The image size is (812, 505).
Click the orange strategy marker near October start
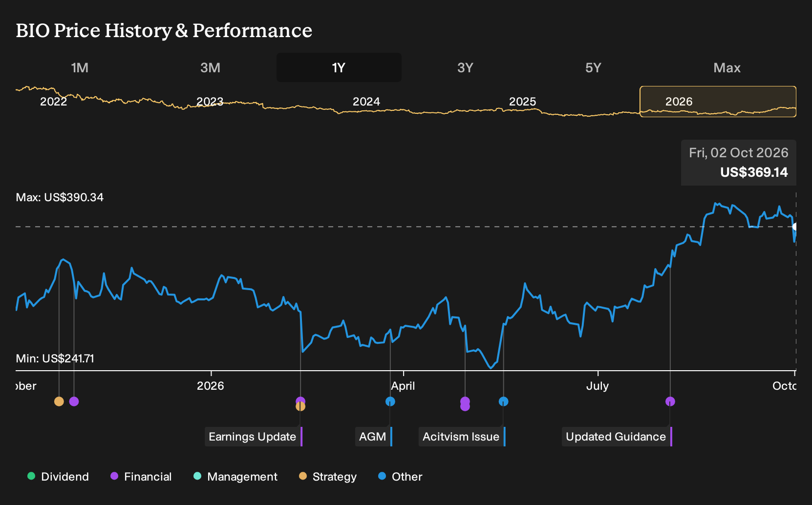(59, 401)
